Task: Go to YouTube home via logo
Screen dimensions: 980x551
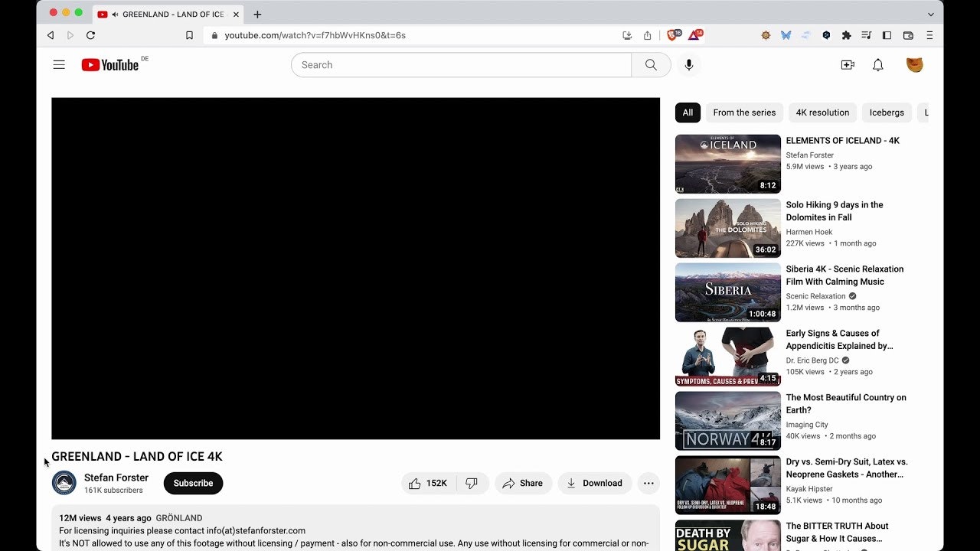Action: 110,65
